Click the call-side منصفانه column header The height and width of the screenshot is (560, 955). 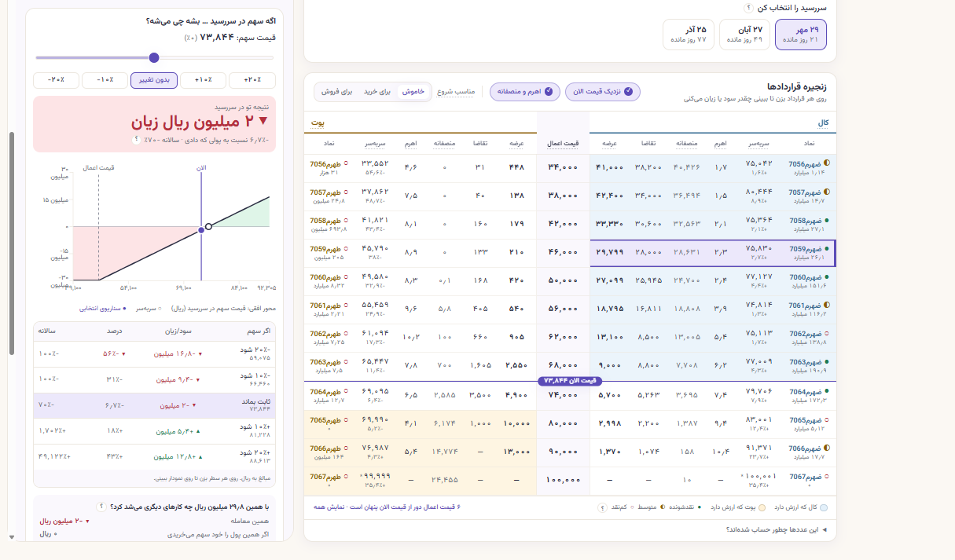[x=688, y=144]
